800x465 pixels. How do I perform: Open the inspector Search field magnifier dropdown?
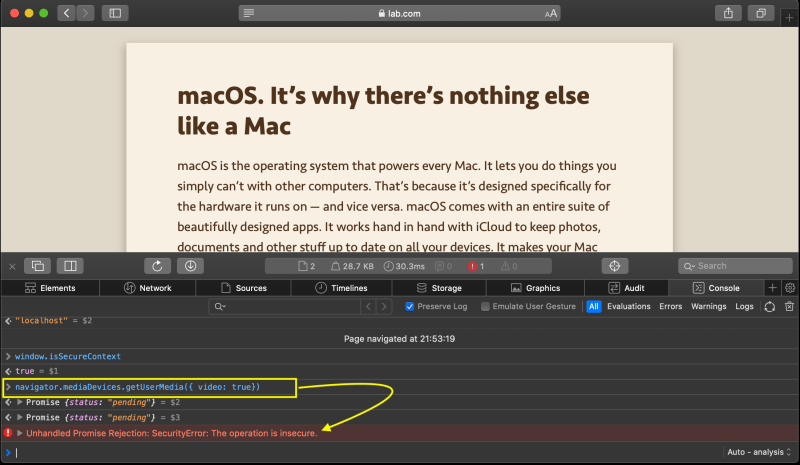pos(689,266)
